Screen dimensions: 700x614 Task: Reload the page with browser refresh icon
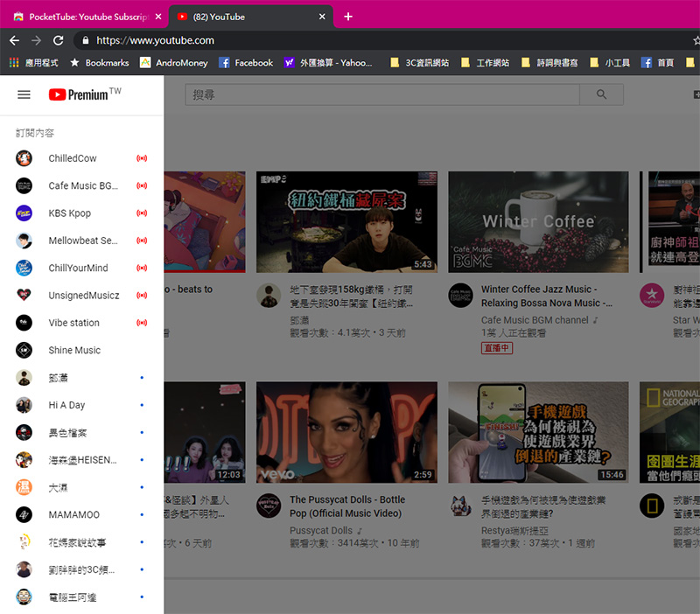[58, 40]
